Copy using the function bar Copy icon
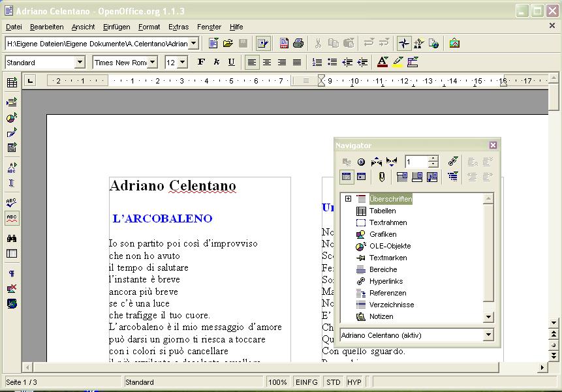Image resolution: width=562 pixels, height=392 pixels. point(334,44)
